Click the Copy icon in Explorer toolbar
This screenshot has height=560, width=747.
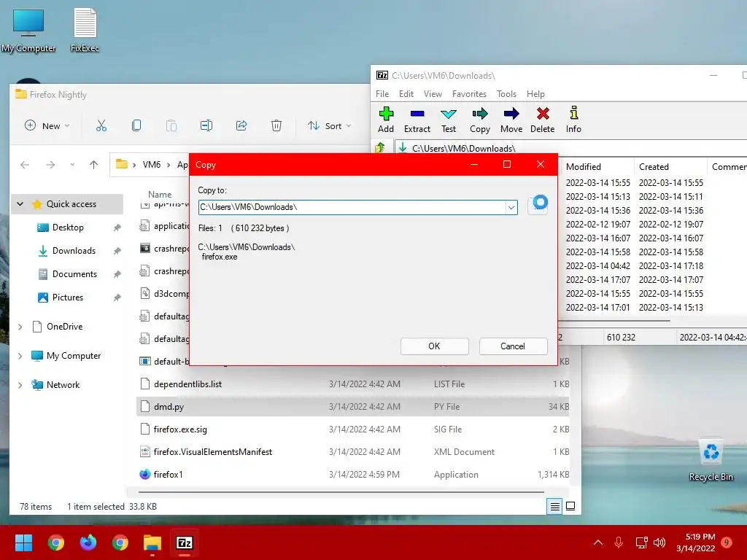pyautogui.click(x=136, y=125)
